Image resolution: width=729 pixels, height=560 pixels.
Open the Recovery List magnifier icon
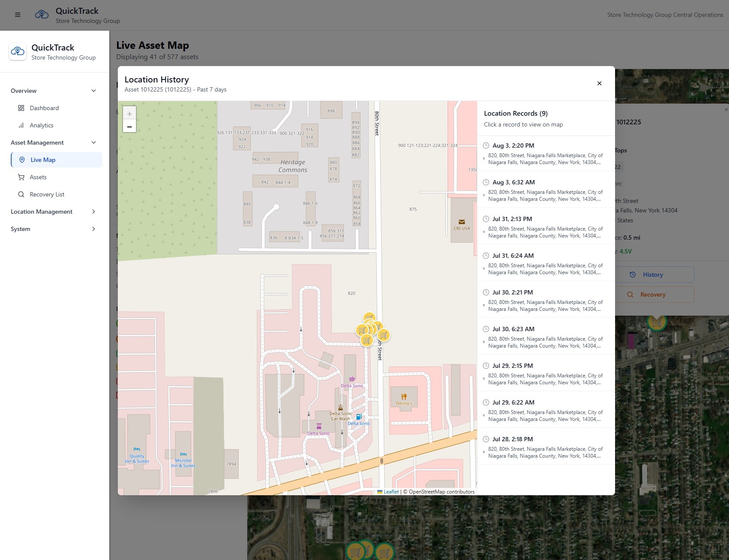point(21,194)
